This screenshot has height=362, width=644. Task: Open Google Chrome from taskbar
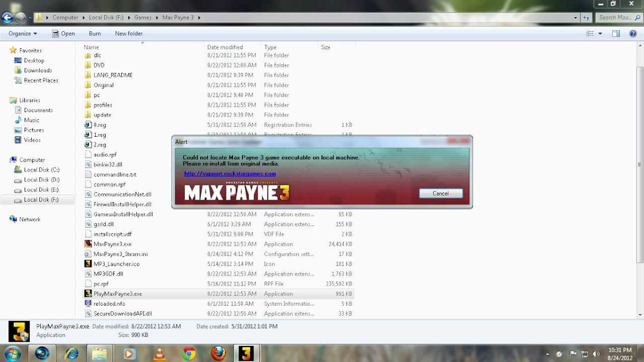189,353
